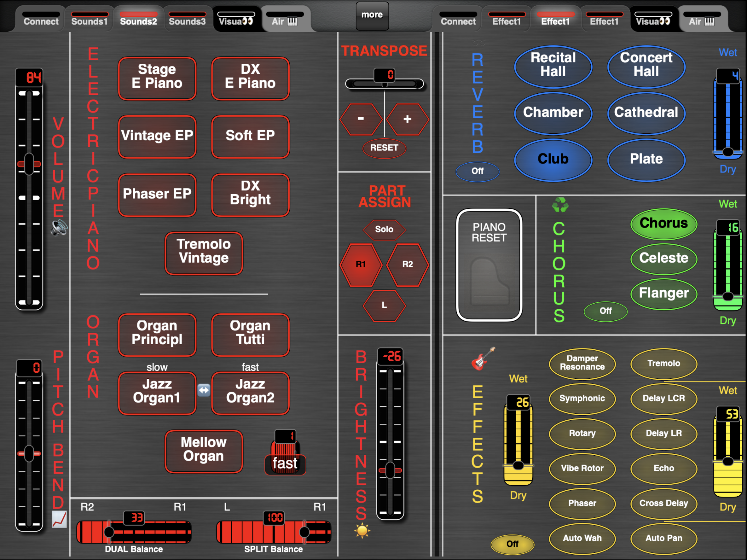Turn reverb off with Off button
This screenshot has height=560, width=747.
[x=477, y=171]
